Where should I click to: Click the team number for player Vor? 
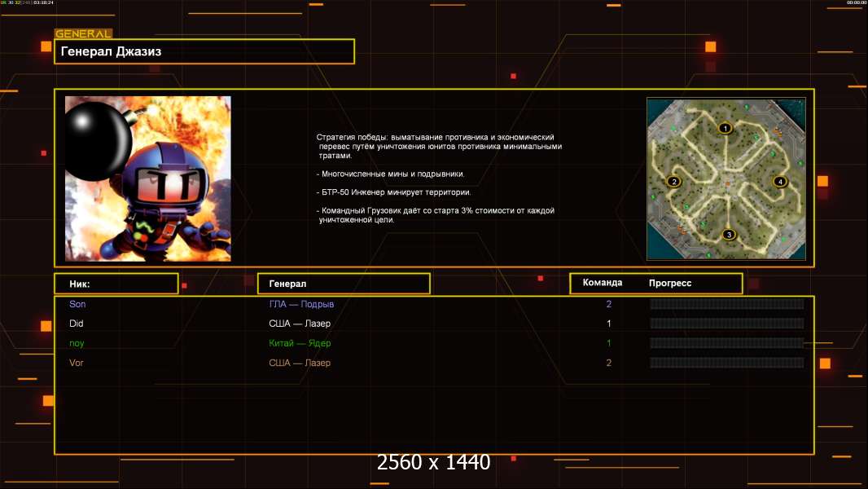[608, 363]
